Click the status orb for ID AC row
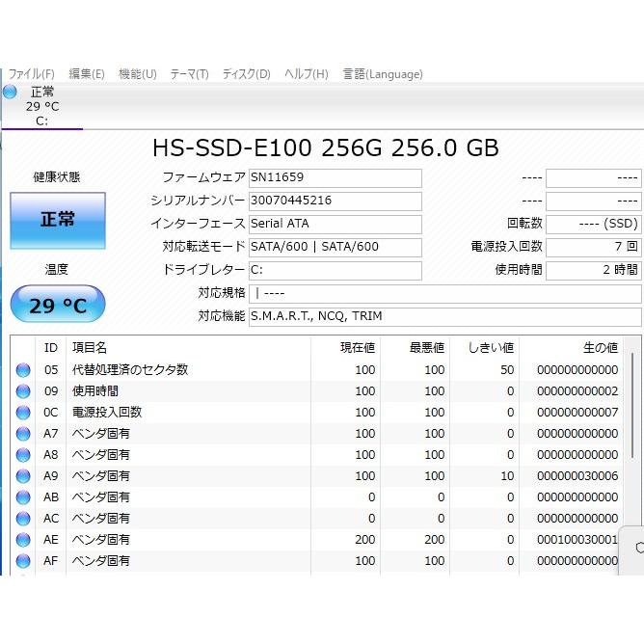Viewport: 644px width, 644px height. pyautogui.click(x=23, y=519)
